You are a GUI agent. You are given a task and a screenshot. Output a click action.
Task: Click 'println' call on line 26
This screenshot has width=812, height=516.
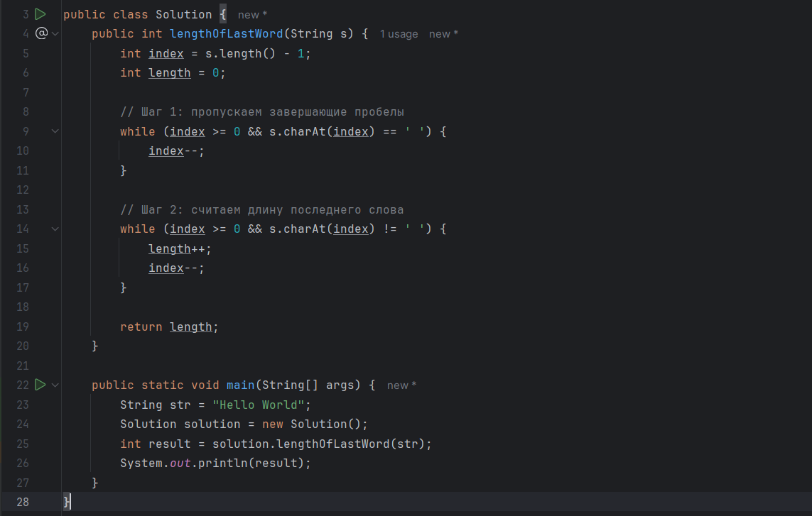222,463
